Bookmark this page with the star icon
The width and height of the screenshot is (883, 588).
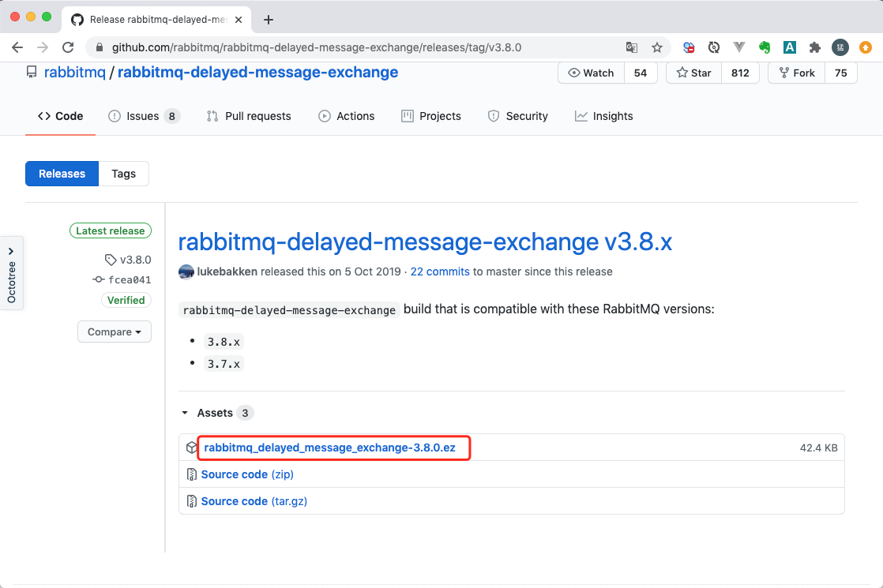click(656, 47)
